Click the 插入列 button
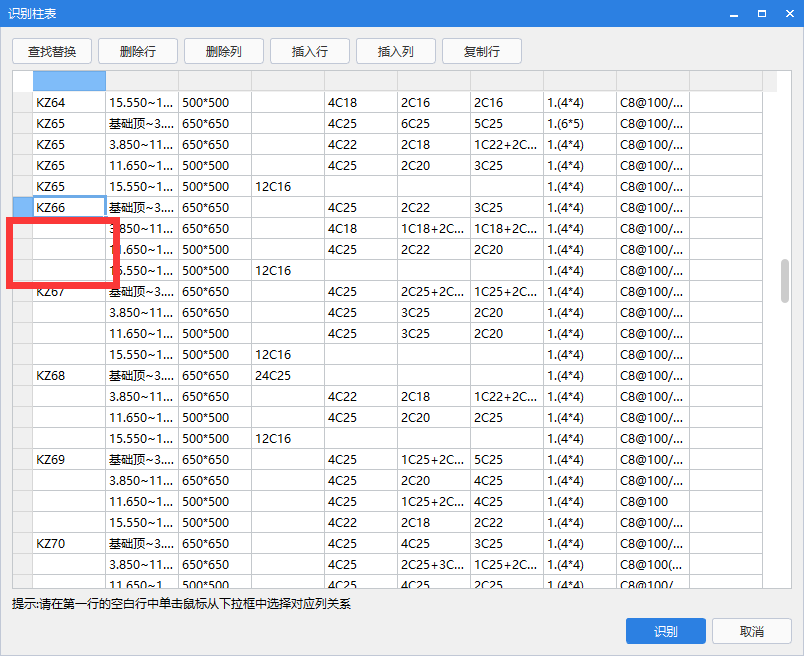Image resolution: width=804 pixels, height=656 pixels. tap(396, 51)
